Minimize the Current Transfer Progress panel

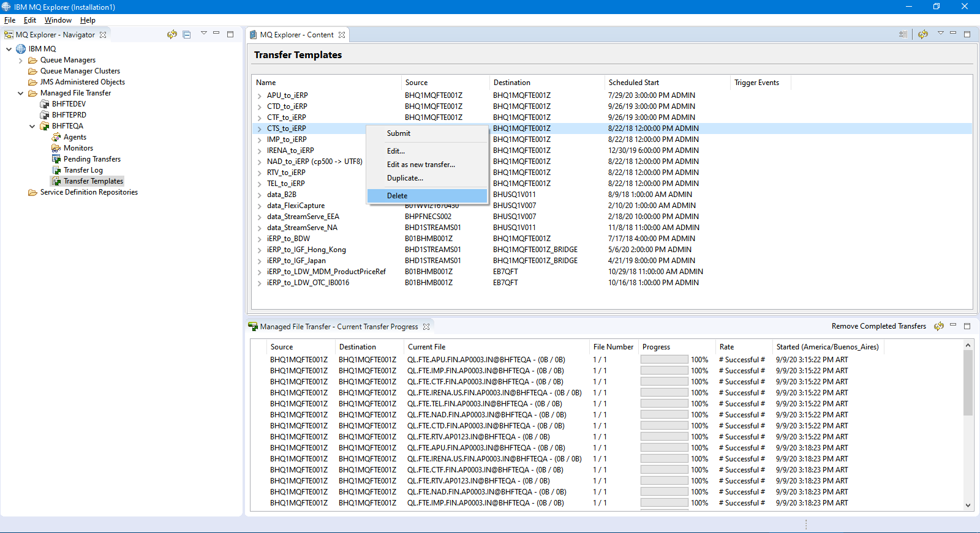(953, 325)
